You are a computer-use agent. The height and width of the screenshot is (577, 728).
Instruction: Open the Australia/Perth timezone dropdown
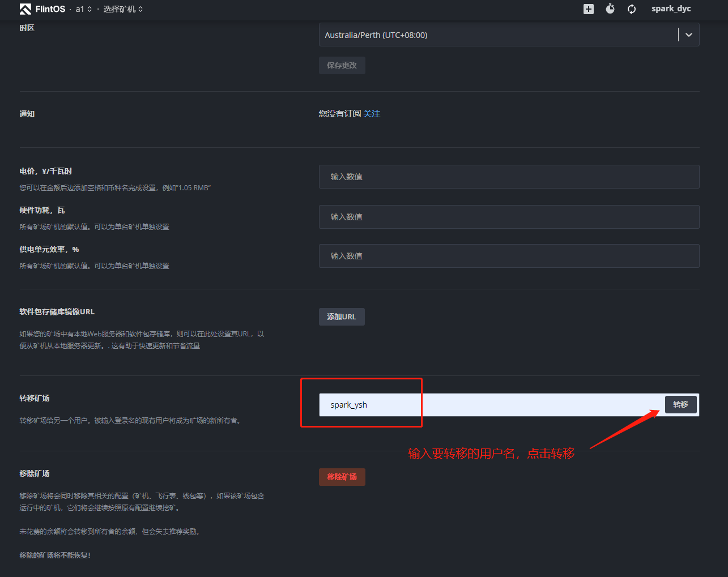(499, 35)
